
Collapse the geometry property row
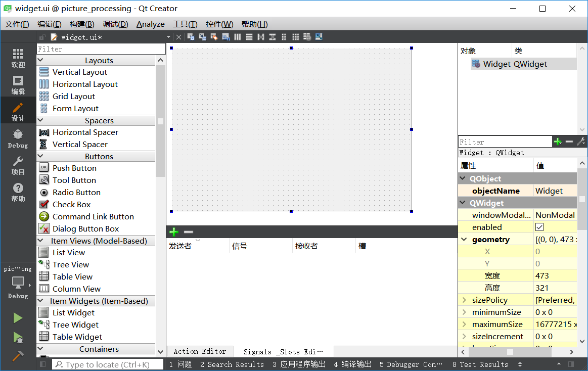coord(464,240)
